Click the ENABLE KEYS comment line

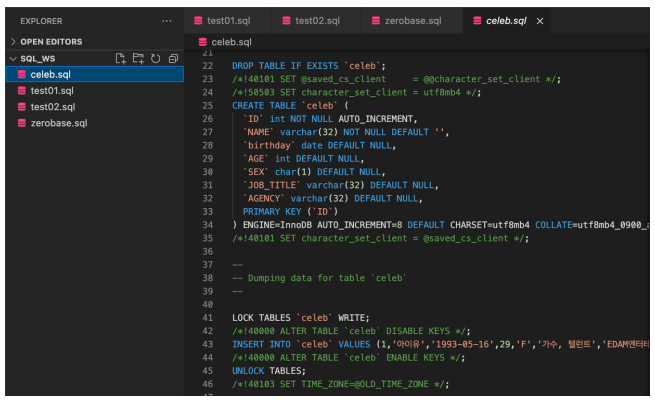coord(348,357)
